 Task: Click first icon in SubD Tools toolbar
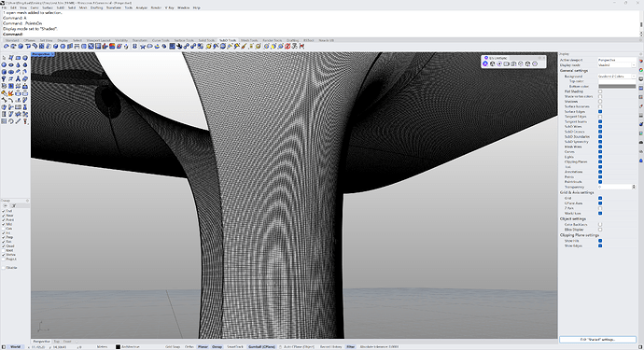coord(7,47)
